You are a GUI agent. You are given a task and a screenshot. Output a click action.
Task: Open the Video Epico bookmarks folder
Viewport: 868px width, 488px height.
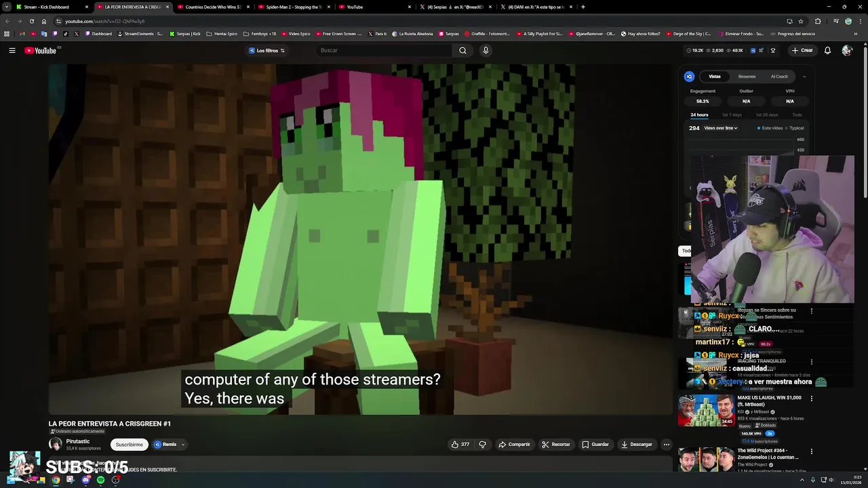(296, 34)
